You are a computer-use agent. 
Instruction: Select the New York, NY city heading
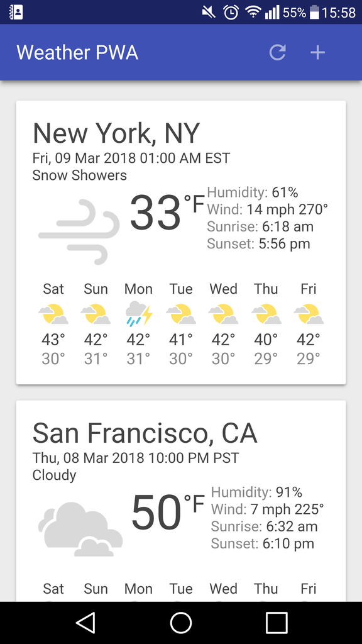tap(116, 133)
